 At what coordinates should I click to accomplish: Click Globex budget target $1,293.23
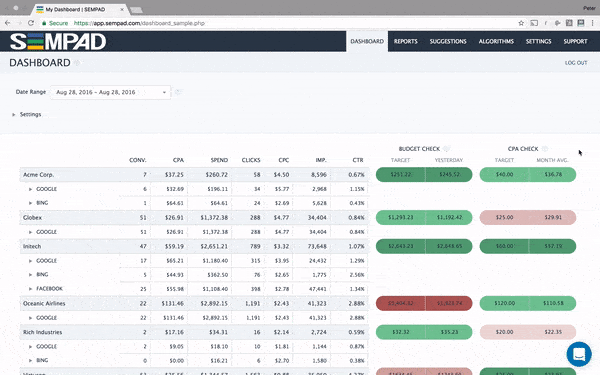coord(401,217)
